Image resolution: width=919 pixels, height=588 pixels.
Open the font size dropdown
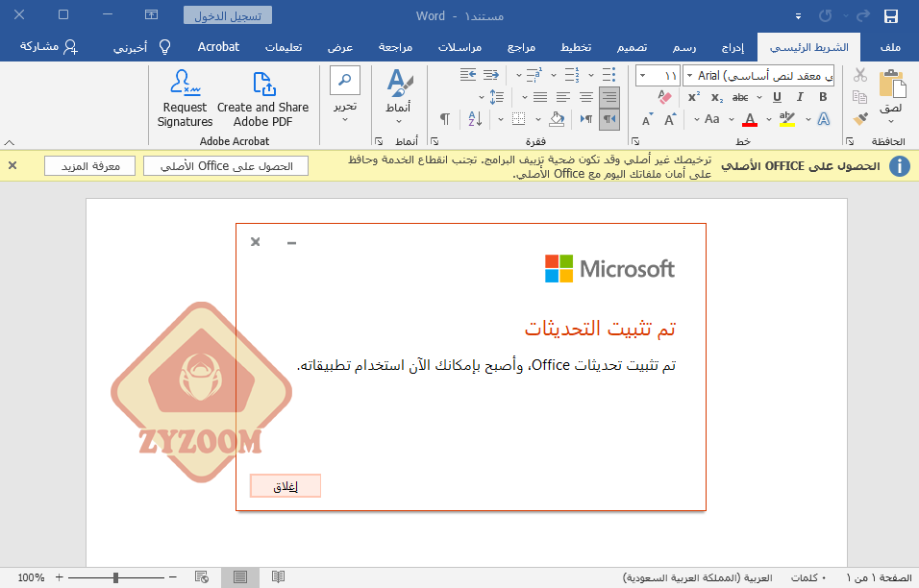[642, 76]
